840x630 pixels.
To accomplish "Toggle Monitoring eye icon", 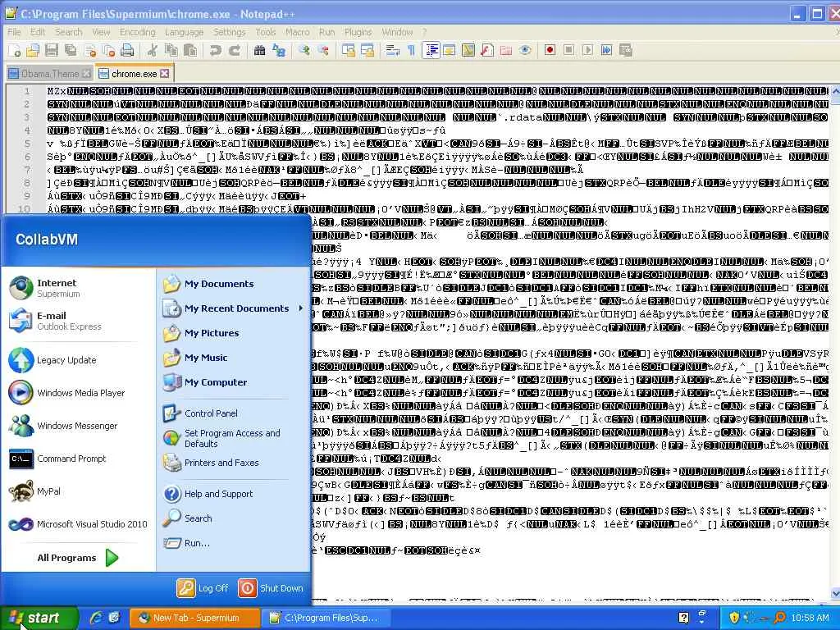I will pyautogui.click(x=525, y=50).
